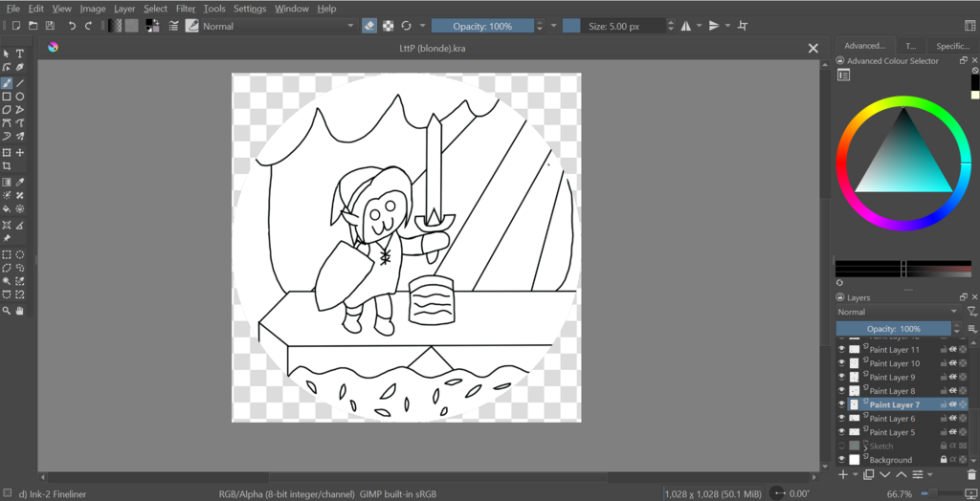The height and width of the screenshot is (501, 980).
Task: Click the Undo arrow in toolbar
Action: tap(72, 26)
